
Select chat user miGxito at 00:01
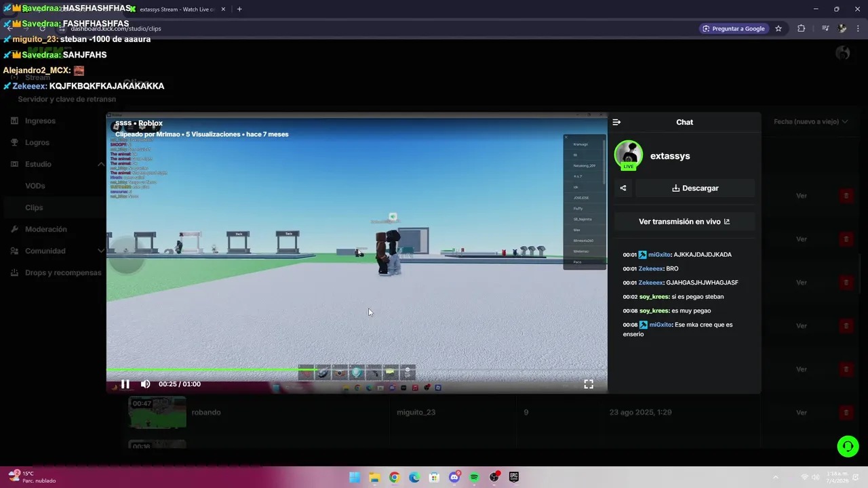coord(660,255)
